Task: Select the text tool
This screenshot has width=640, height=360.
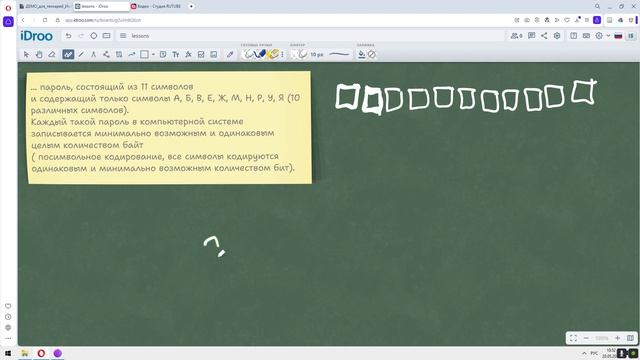Action: [x=176, y=54]
